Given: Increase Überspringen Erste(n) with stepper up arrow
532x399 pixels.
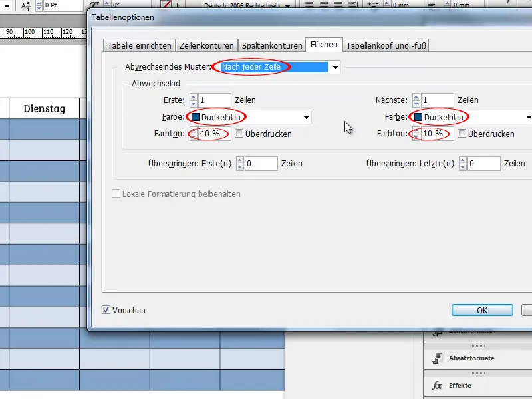Looking at the screenshot, I should tap(240, 160).
